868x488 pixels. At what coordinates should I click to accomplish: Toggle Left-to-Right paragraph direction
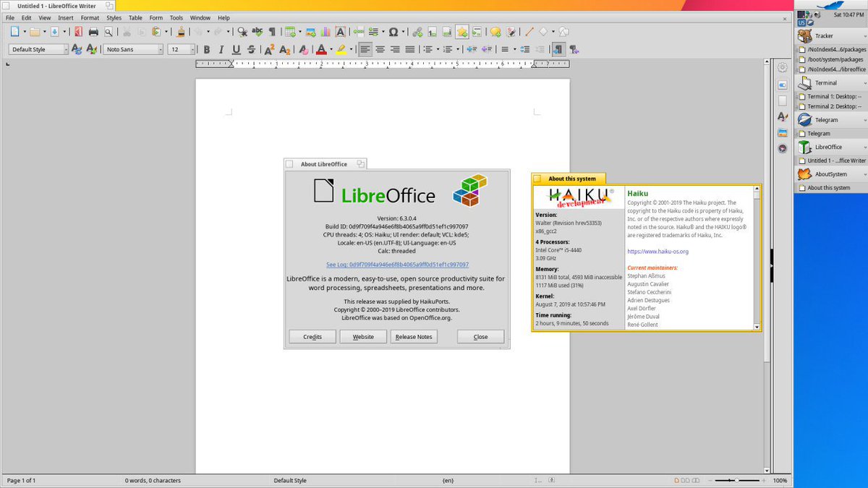pos(558,50)
